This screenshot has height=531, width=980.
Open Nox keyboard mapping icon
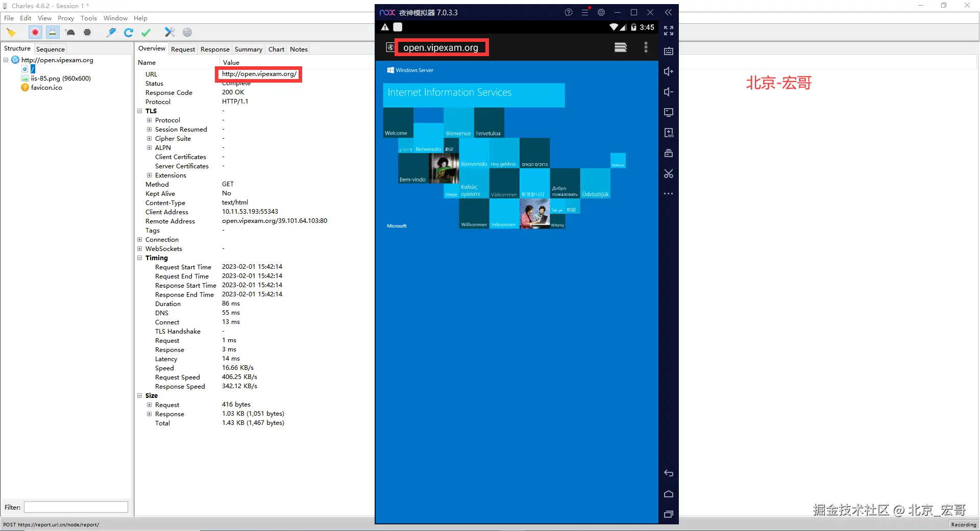tap(669, 51)
